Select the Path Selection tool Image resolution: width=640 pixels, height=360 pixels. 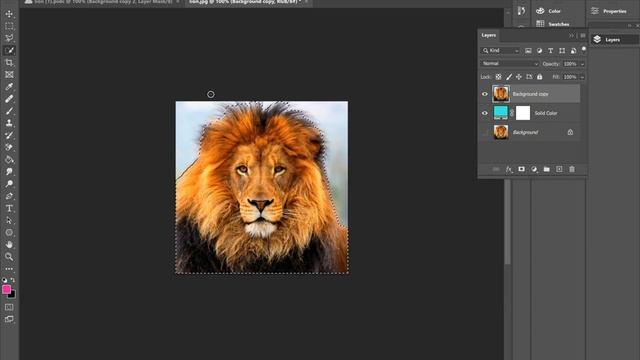point(9,220)
